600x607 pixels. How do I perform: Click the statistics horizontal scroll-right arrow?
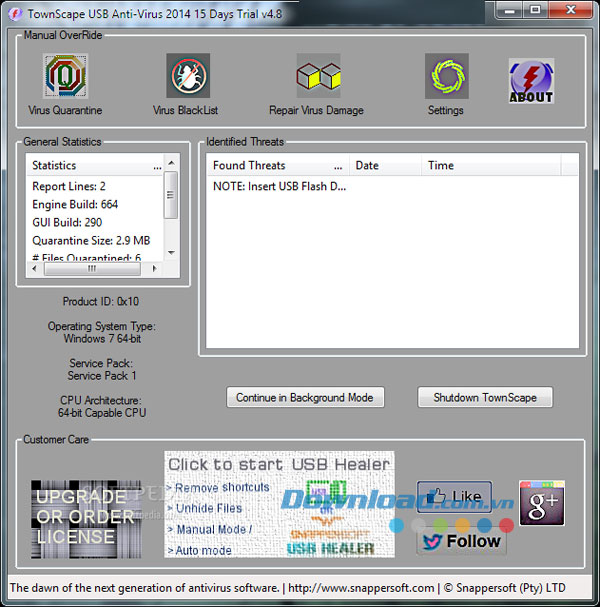point(155,268)
